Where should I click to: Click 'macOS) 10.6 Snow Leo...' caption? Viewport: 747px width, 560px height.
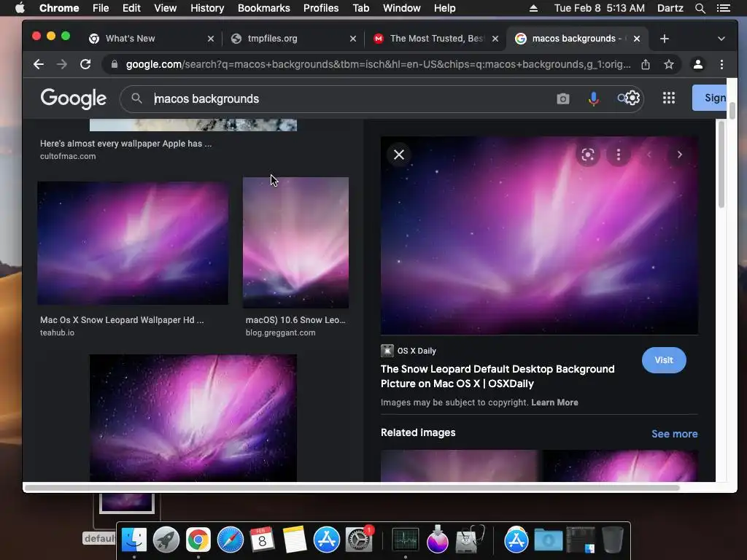click(x=295, y=320)
